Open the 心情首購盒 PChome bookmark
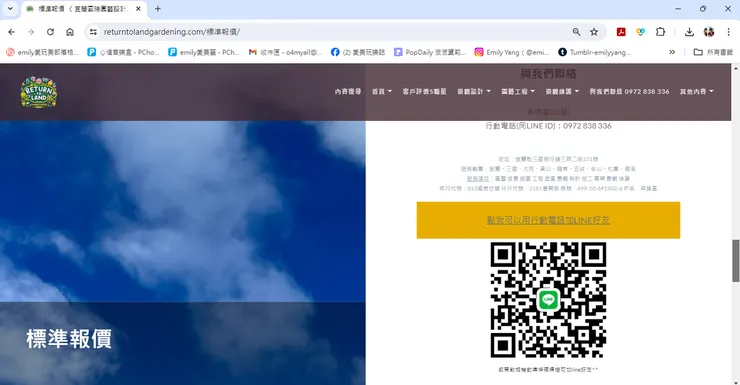The image size is (740, 385). point(124,52)
